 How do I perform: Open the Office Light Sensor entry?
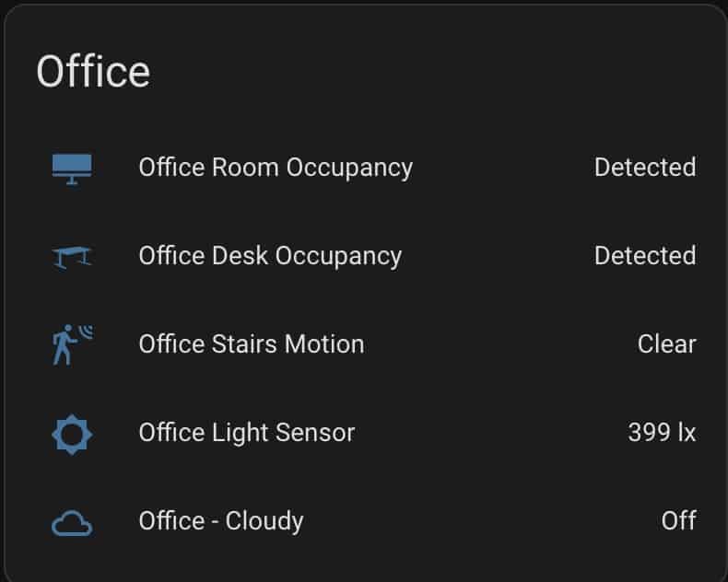tap(247, 433)
